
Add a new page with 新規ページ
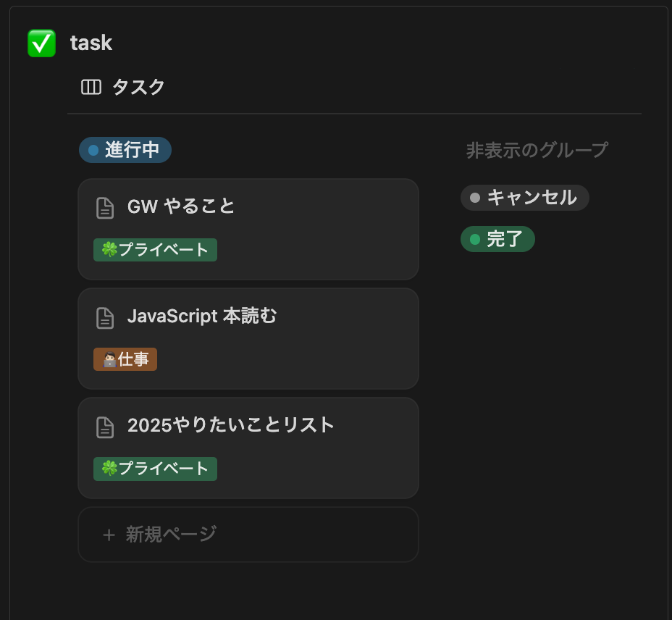point(248,535)
